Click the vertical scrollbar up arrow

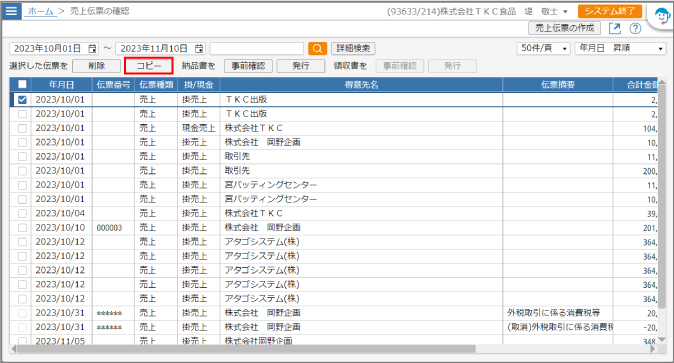pos(662,83)
